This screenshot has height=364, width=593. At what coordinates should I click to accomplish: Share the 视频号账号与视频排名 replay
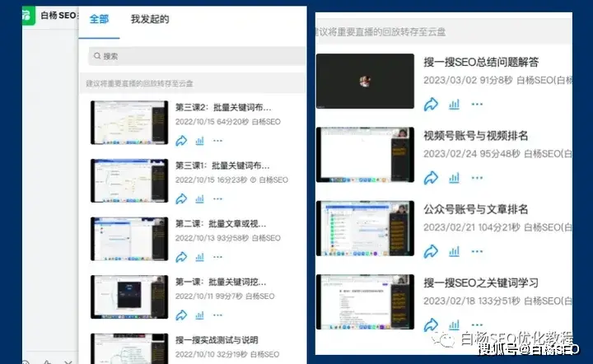(431, 178)
